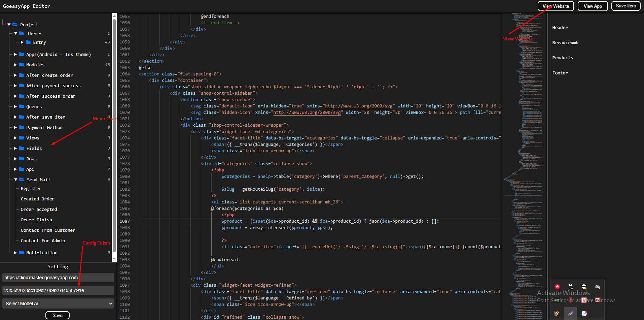The height and width of the screenshot is (320, 644).
Task: Open the Select Model Ai dropdown
Action: click(x=58, y=303)
